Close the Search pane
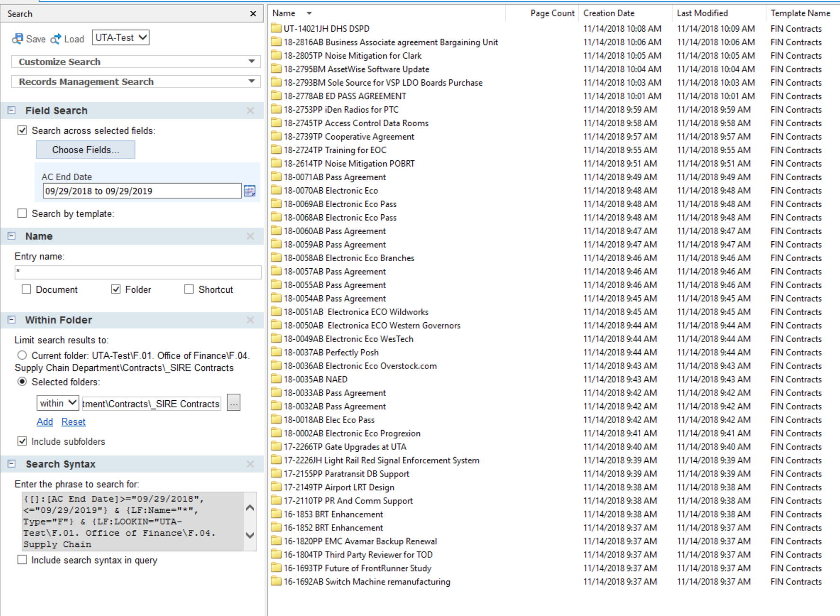Image resolution: width=840 pixels, height=616 pixels. click(253, 14)
